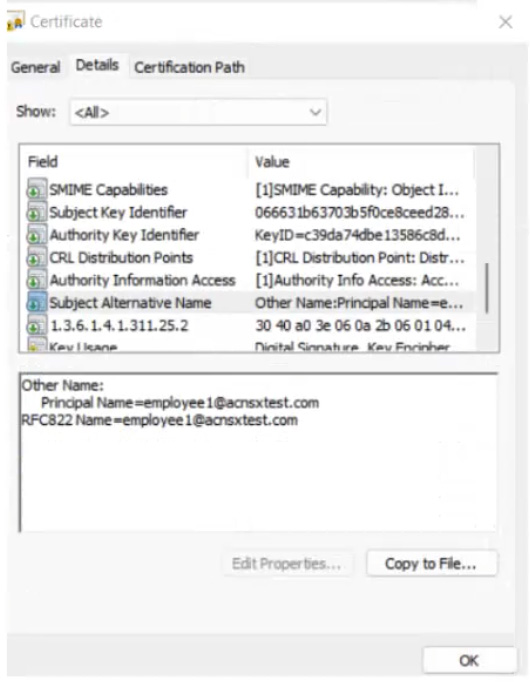Viewport: 530px width, 682px height.
Task: Click the SMIME Capabilities field icon
Action: pos(37,190)
